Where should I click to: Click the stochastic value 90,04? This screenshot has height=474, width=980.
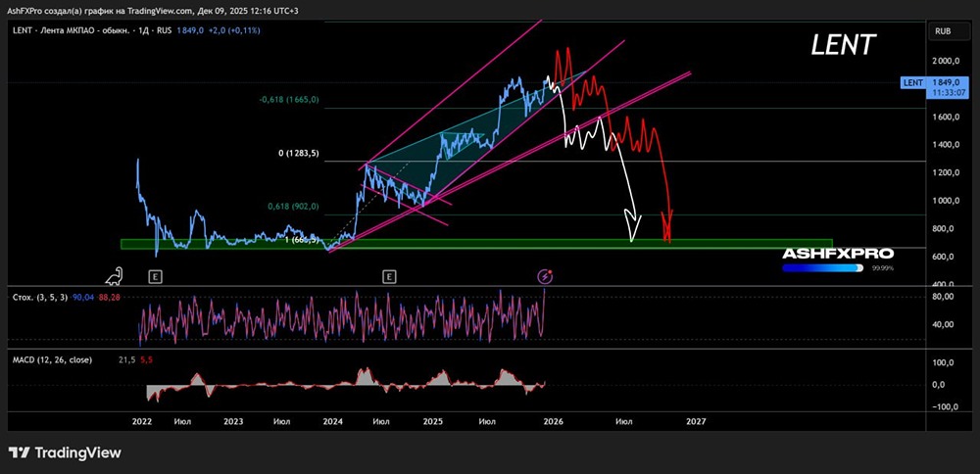point(82,298)
